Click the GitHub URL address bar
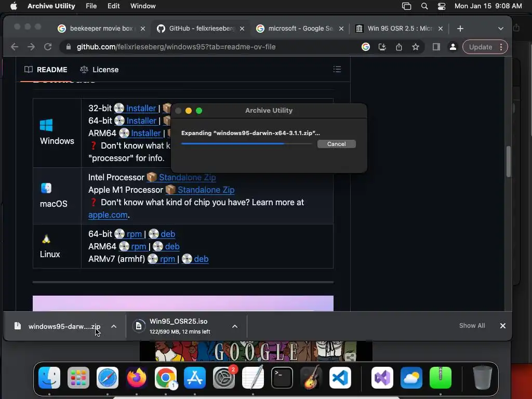The image size is (532, 399). pyautogui.click(x=177, y=47)
